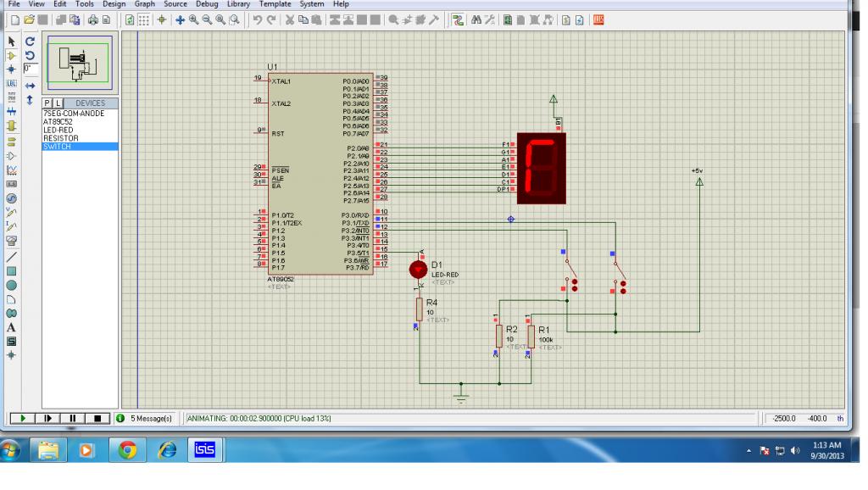Open the Debug menu
The width and height of the screenshot is (868, 490).
[x=205, y=4]
